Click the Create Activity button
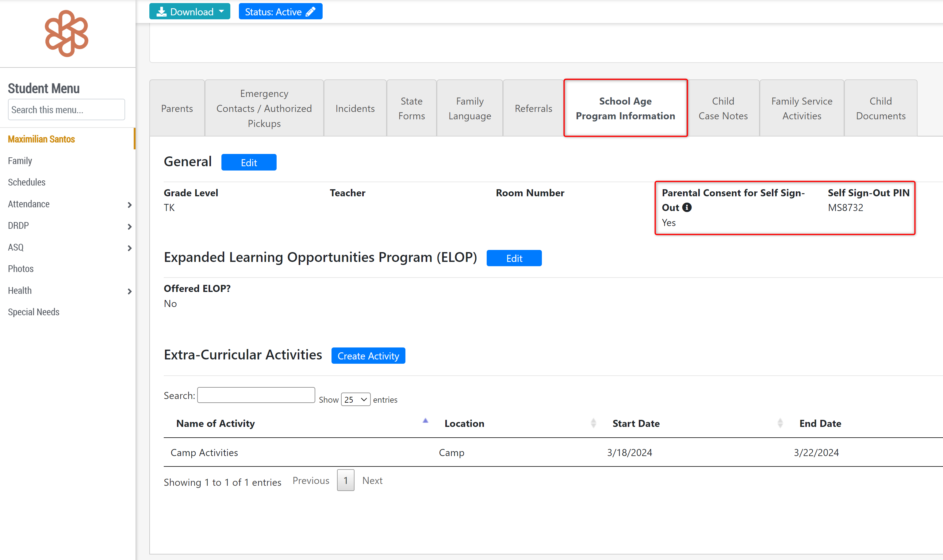 tap(368, 356)
